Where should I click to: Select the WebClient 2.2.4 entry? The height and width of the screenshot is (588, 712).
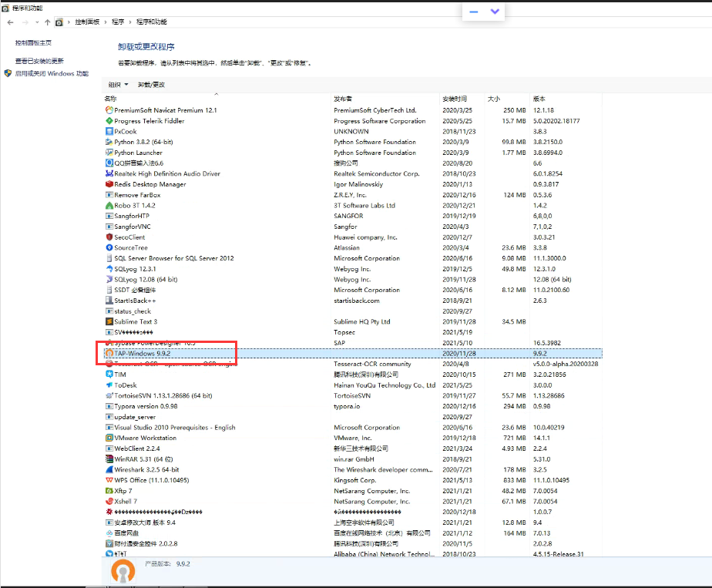click(353, 449)
